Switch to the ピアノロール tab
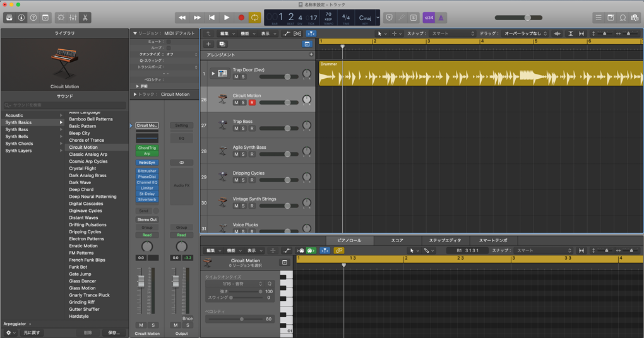 349,240
